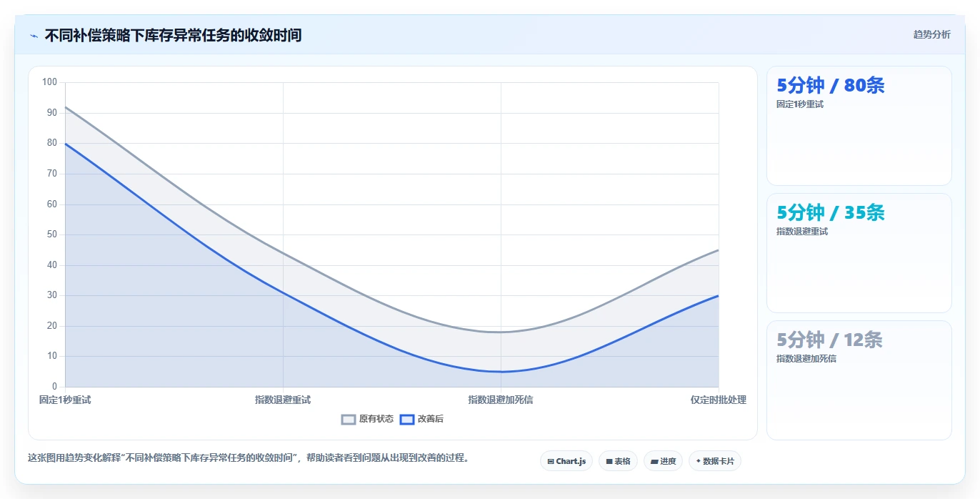The width and height of the screenshot is (980, 499).
Task: Click the blue line point at 指数退避加死信
Action: click(x=501, y=372)
